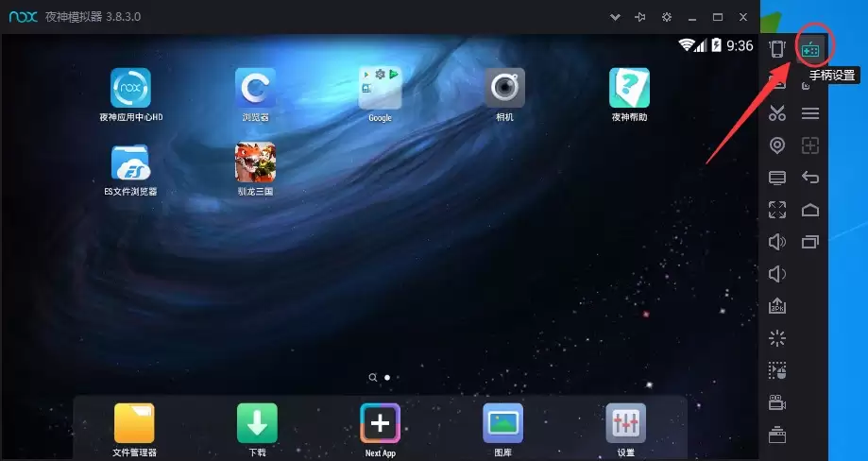Click the install APK icon
Image resolution: width=868 pixels, height=461 pixels.
point(777,306)
